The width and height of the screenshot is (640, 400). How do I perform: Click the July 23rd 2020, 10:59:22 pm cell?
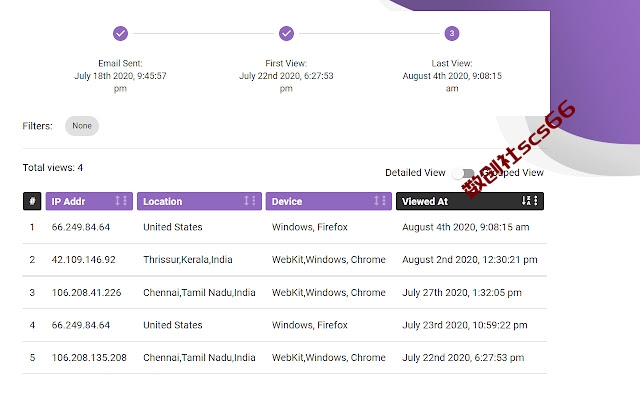(464, 325)
